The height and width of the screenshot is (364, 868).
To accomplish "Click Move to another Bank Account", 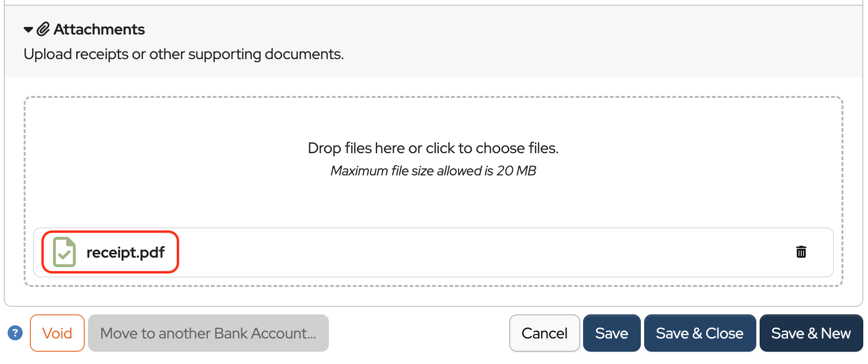I will coord(208,333).
